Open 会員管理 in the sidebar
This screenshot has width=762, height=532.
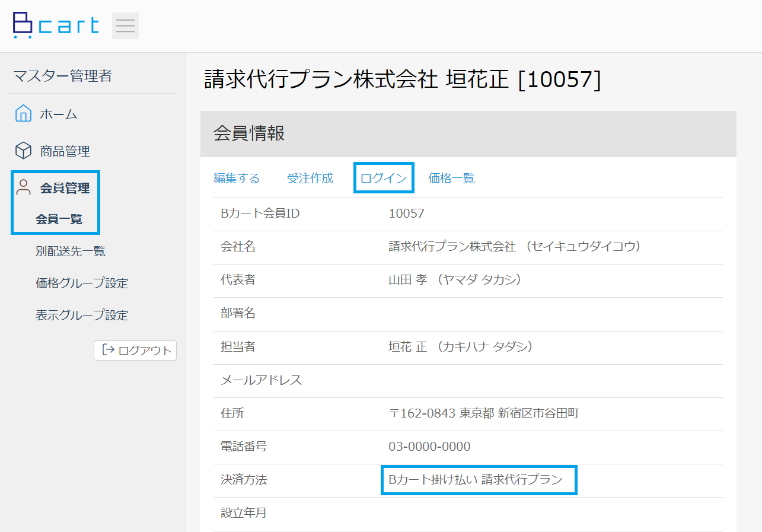click(65, 189)
